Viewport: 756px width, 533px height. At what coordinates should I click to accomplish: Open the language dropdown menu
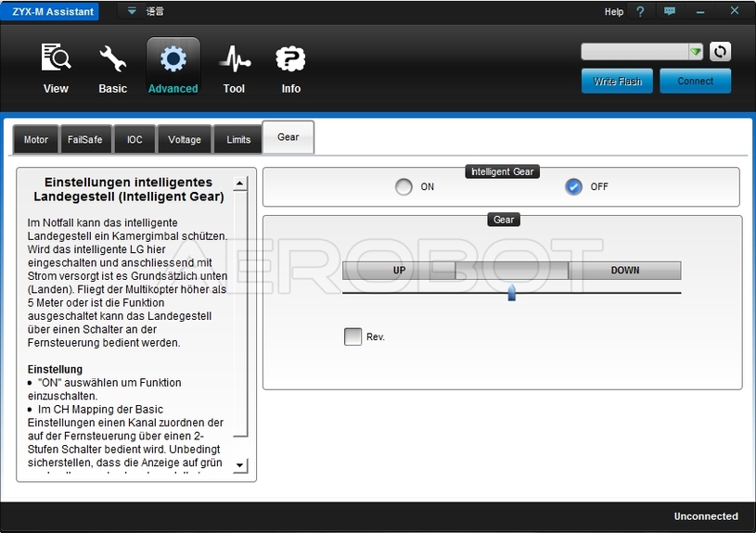[x=132, y=11]
